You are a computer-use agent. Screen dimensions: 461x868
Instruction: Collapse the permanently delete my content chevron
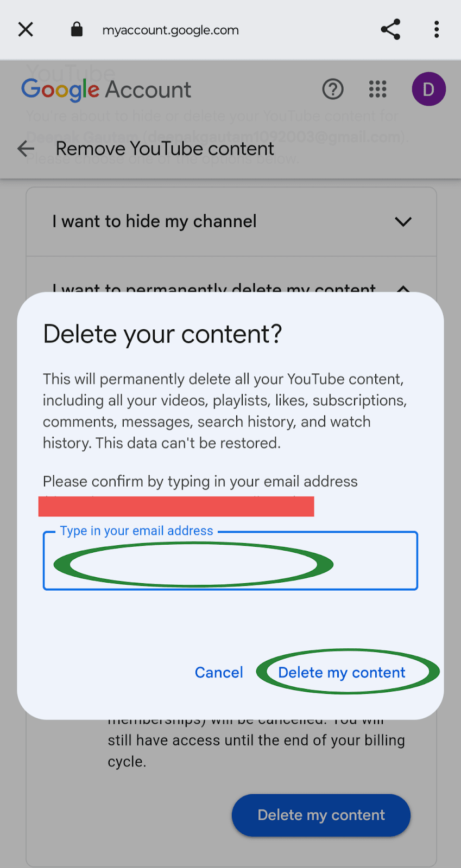pos(403,288)
